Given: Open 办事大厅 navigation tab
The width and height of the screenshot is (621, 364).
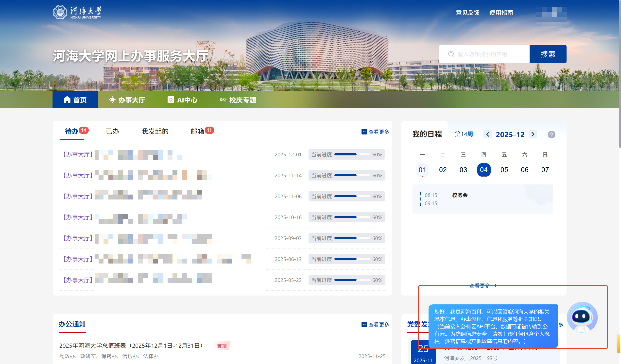Looking at the screenshot, I should pyautogui.click(x=127, y=100).
